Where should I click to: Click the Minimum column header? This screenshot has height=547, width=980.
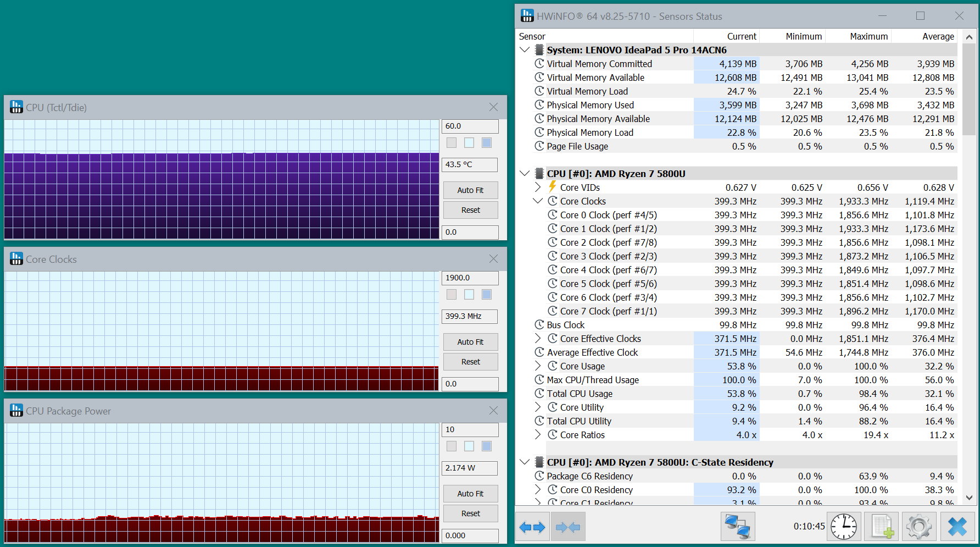coord(792,36)
